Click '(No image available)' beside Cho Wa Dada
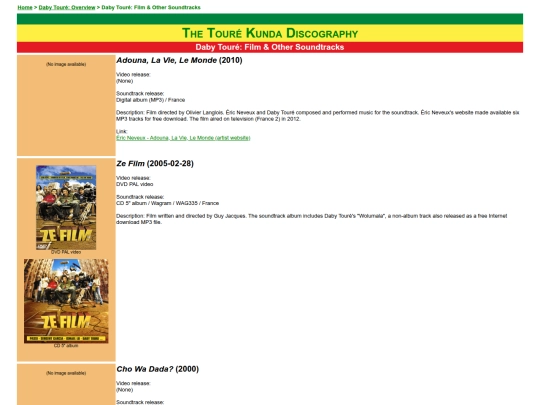Viewport: 540px width, 405px height. point(66,373)
